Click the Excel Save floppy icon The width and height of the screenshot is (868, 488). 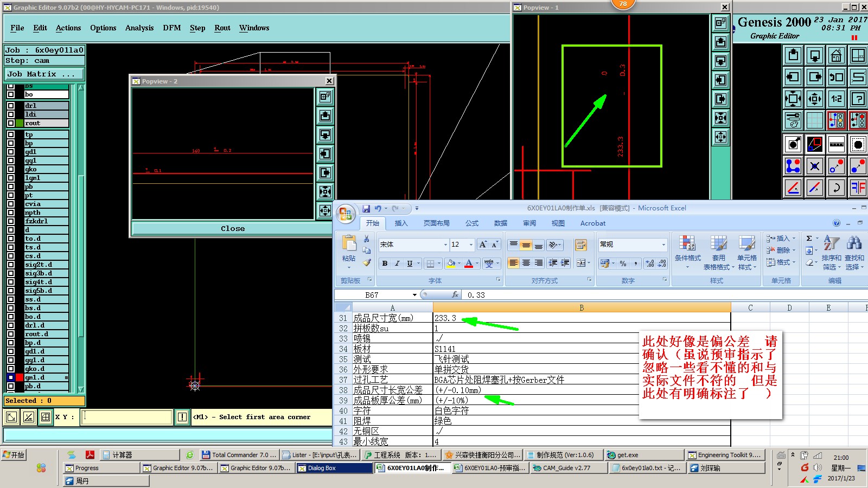(x=366, y=208)
